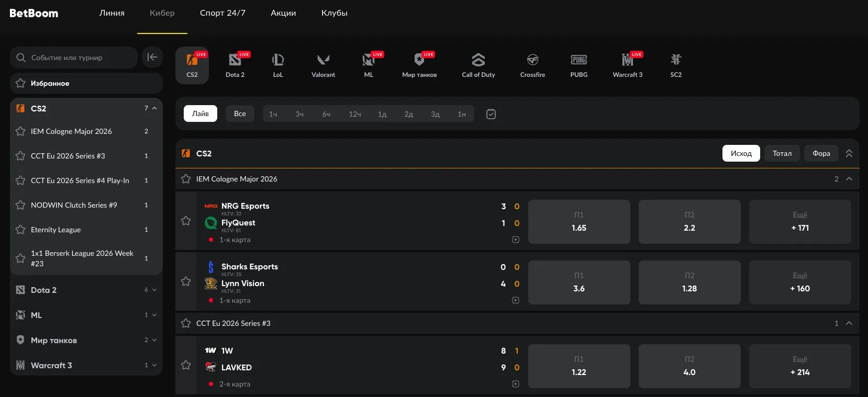
Task: Select the Лайв filter tab
Action: click(201, 114)
